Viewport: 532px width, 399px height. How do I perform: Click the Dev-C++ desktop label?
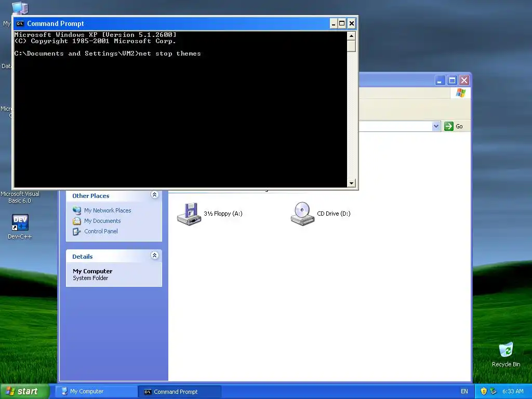pos(20,236)
